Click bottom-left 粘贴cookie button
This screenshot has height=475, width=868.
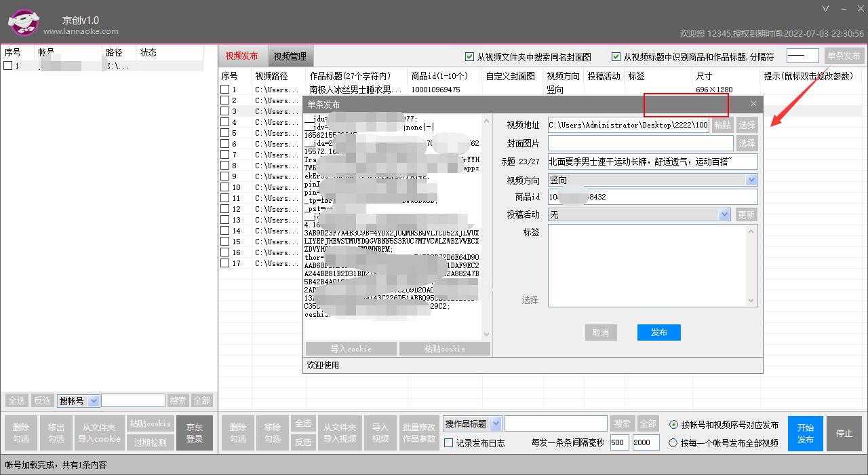151,424
